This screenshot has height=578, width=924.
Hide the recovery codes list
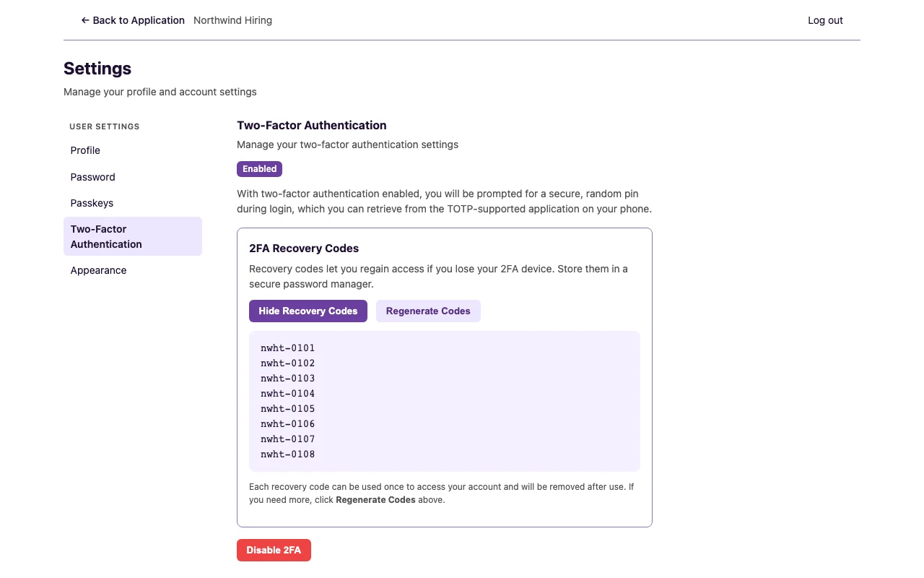[308, 311]
